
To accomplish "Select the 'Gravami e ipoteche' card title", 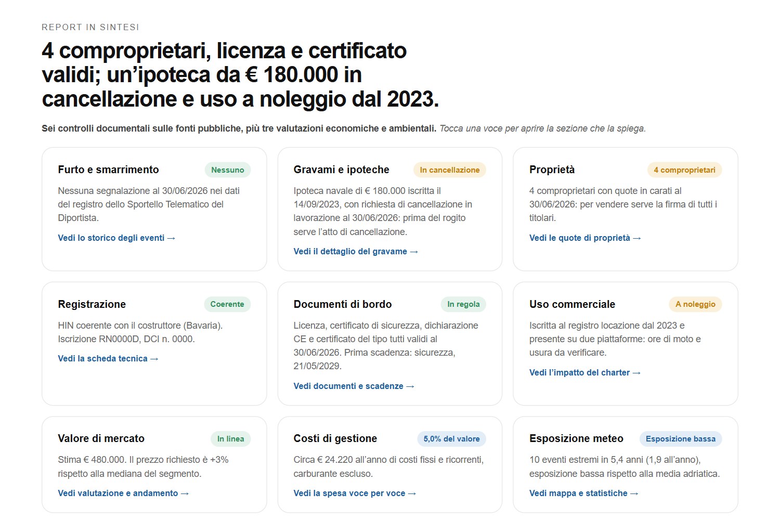I will pyautogui.click(x=341, y=170).
